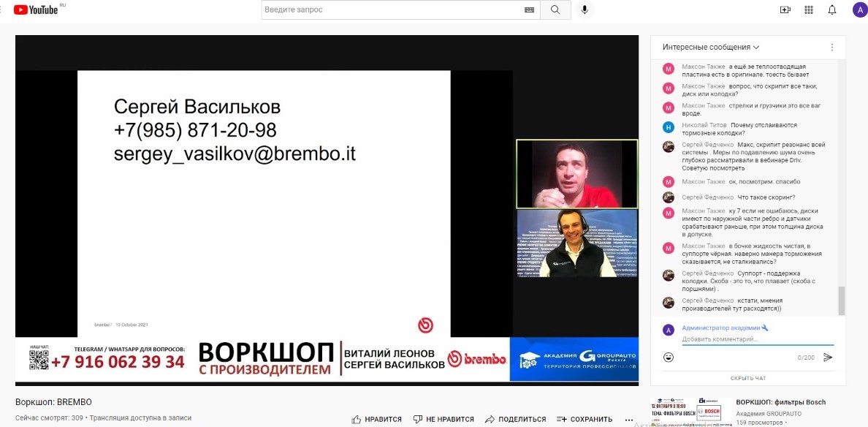Click СОХРАНИТЬ to save the video
The height and width of the screenshot is (427, 868).
click(x=585, y=419)
